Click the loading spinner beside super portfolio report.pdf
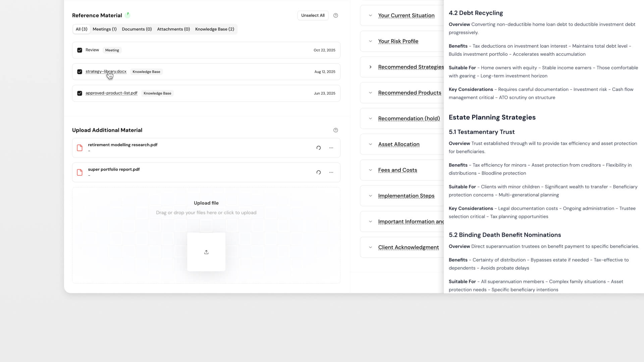 click(318, 172)
